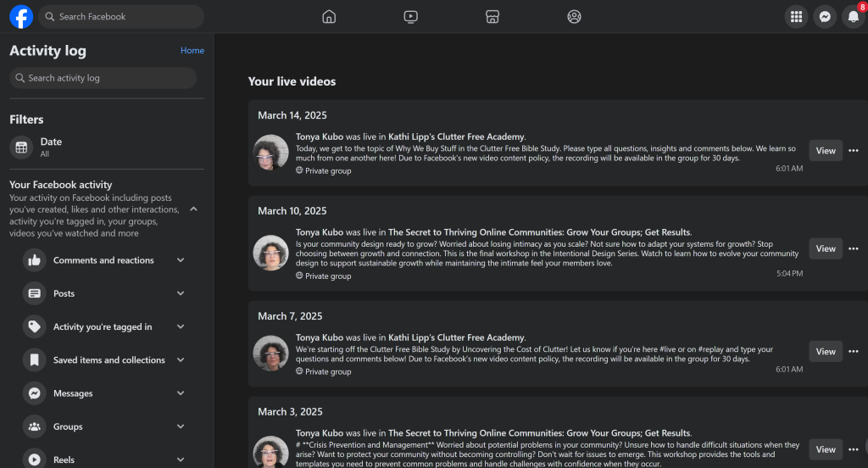Open the Marketplace icon
868x468 pixels.
click(x=492, y=17)
